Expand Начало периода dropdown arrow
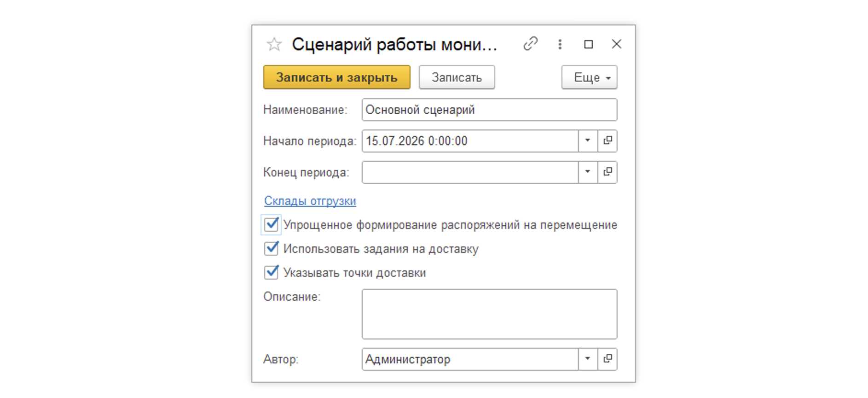 588,141
